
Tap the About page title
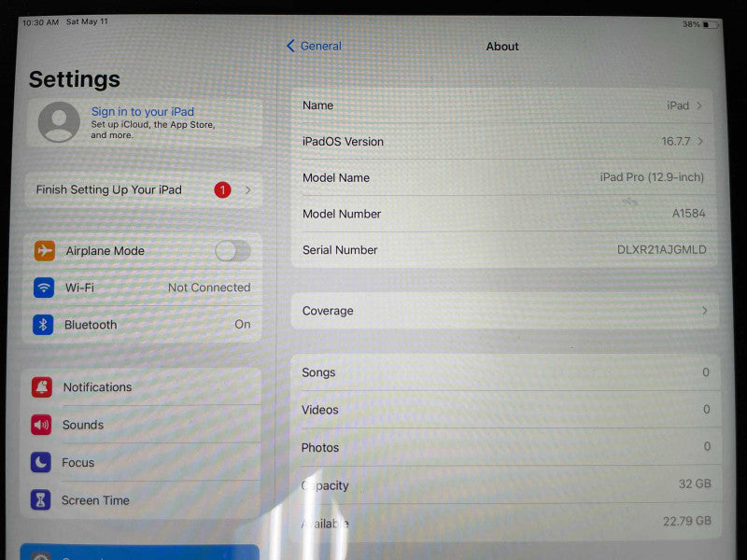pyautogui.click(x=502, y=46)
